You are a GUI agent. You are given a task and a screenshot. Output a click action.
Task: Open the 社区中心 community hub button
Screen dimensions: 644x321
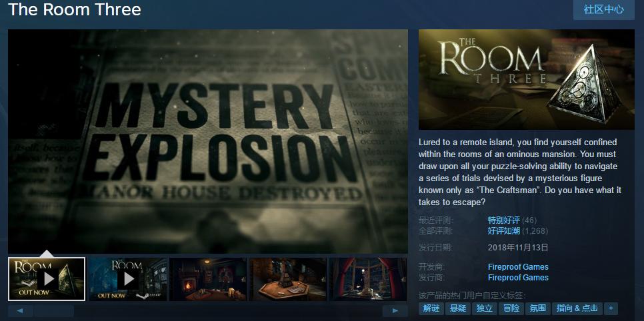[603, 9]
